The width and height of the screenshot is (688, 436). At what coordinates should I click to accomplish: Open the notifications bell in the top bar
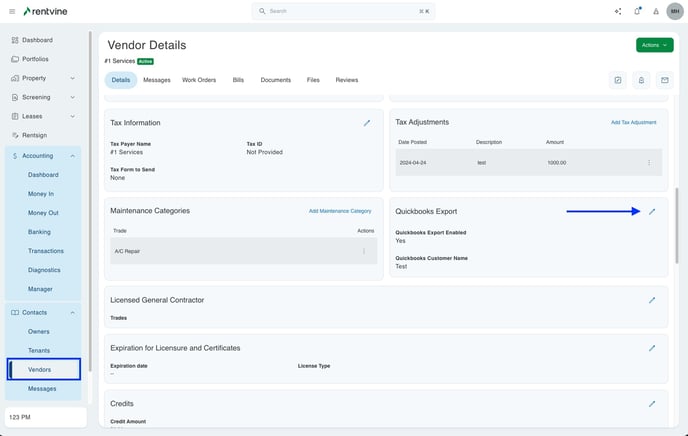point(637,11)
